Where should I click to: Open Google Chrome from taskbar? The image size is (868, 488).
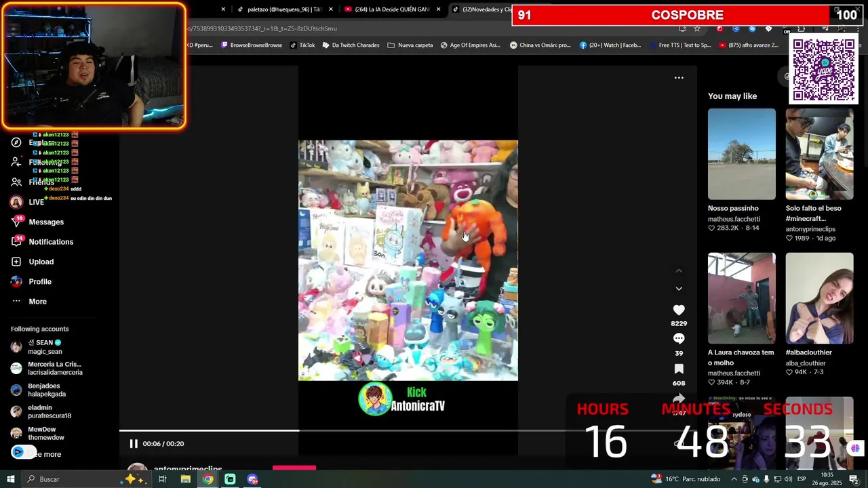coord(208,479)
